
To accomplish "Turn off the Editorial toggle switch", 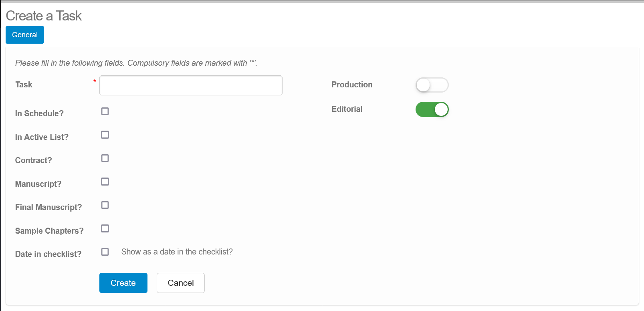I will point(432,109).
